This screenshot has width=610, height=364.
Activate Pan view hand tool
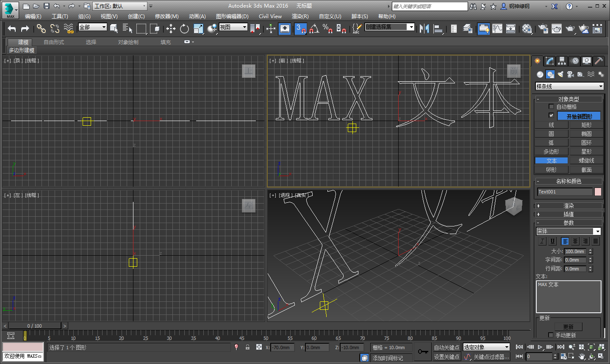tap(582, 356)
